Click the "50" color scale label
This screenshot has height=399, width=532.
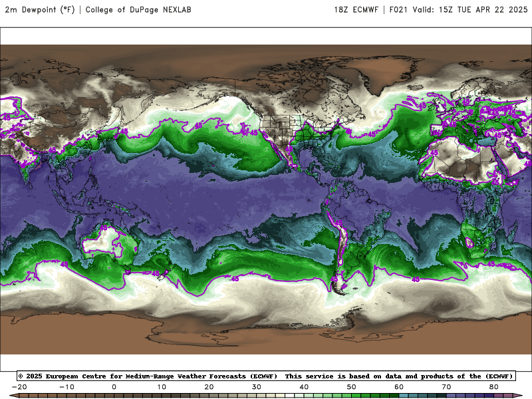coord(352,387)
